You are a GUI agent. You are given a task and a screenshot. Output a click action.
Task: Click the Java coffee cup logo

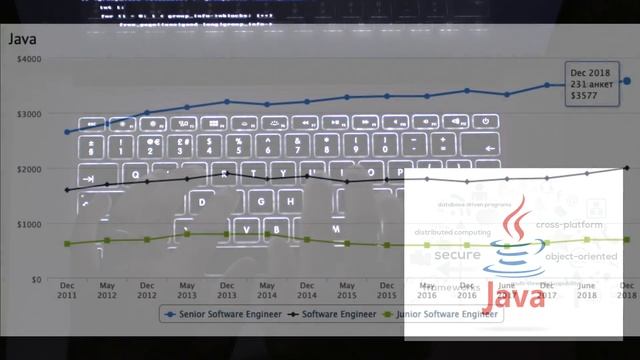[x=514, y=237]
